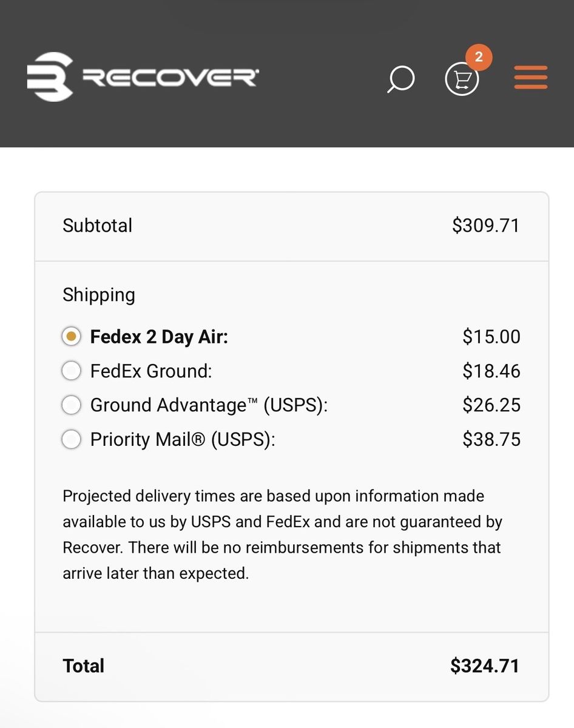
Task: Open the search magnifier icon
Action: [x=401, y=79]
